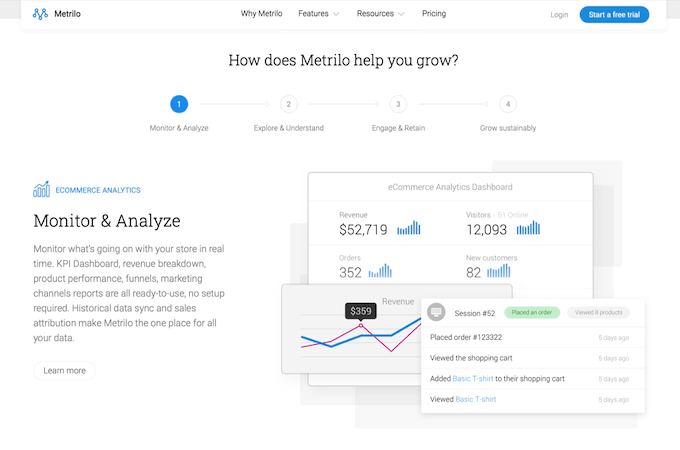This screenshot has height=450, width=680.
Task: Click the ECOMMERCE ANALYTICS label
Action: (98, 190)
